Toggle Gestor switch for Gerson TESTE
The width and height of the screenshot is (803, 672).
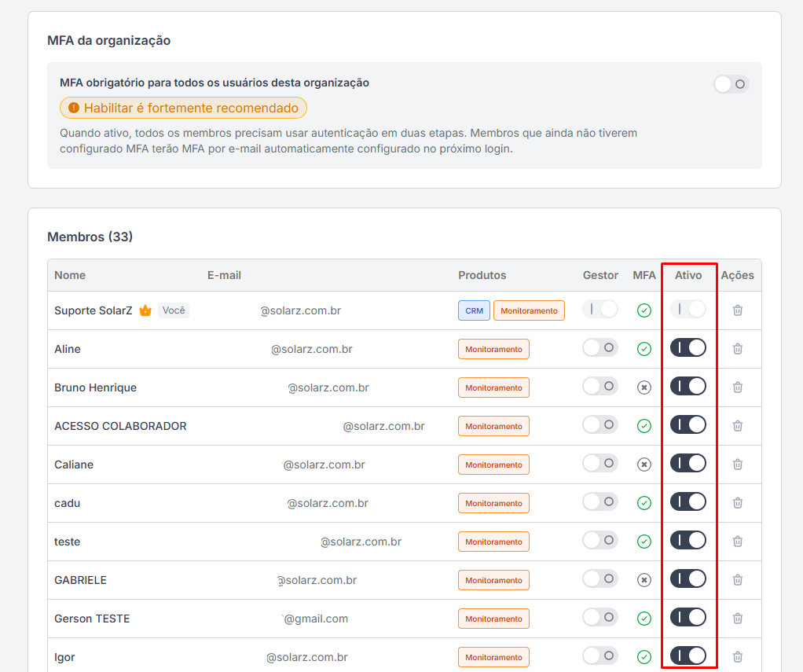tap(600, 617)
